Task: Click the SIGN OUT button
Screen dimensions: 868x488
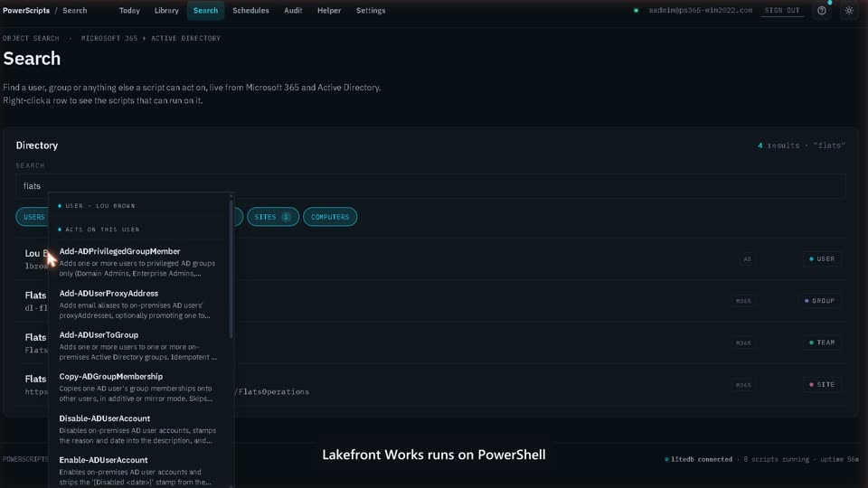Action: coord(782,11)
